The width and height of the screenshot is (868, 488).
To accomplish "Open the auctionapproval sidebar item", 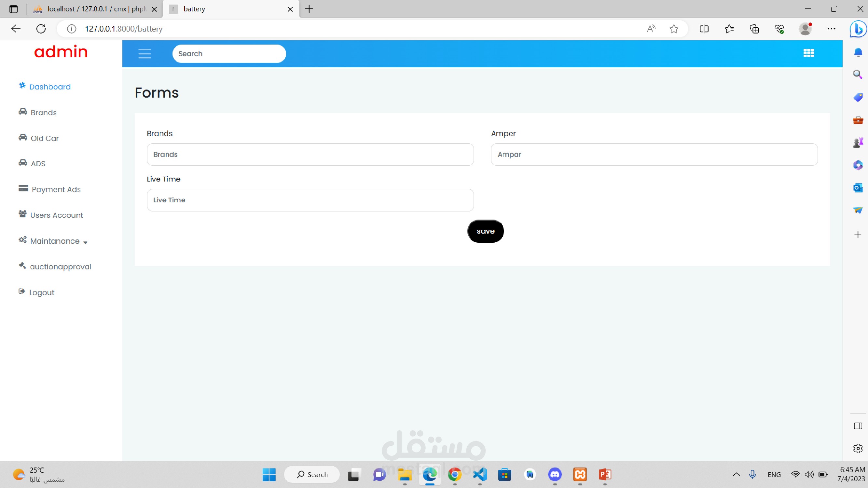I will (x=60, y=266).
